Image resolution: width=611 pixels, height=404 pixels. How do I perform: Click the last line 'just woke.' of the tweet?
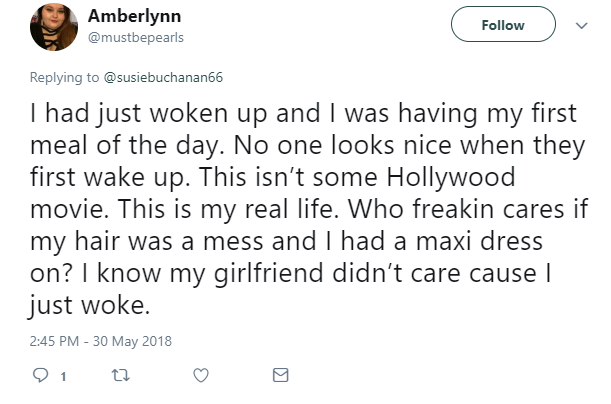pyautogui.click(x=90, y=305)
